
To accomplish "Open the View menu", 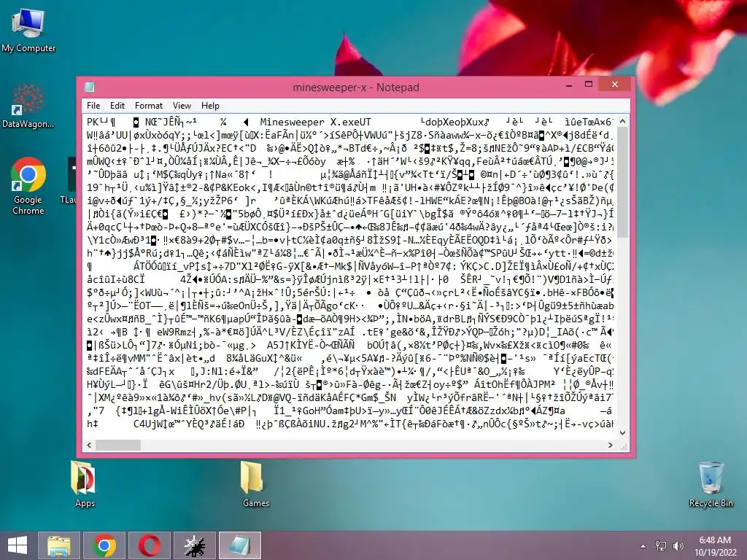I will (182, 106).
